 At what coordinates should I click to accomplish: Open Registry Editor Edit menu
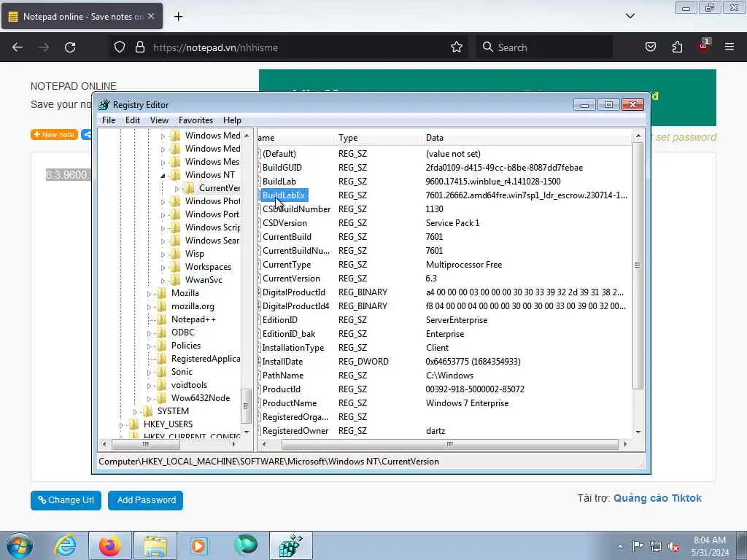133,120
